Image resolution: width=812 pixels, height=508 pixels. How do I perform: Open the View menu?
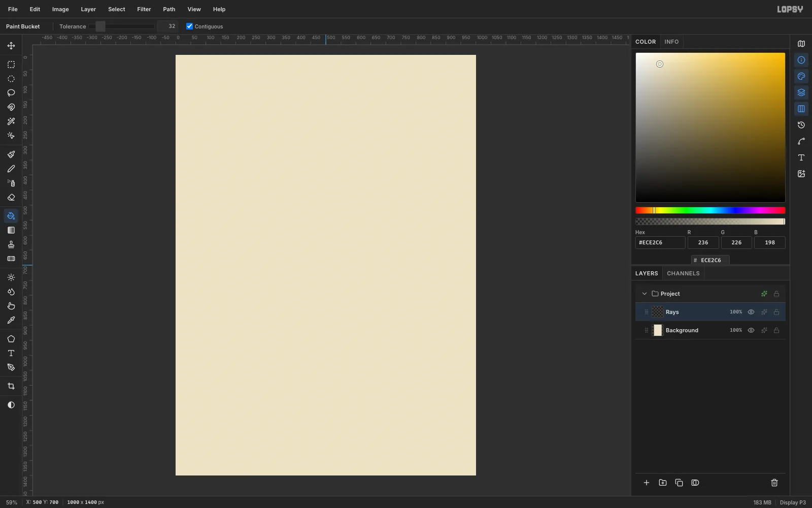tap(194, 9)
